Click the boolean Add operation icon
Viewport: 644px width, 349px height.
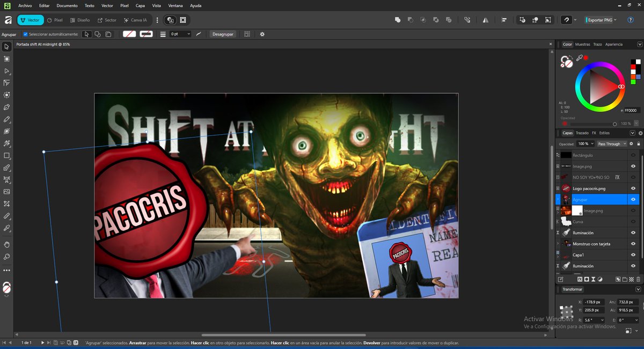tap(398, 20)
